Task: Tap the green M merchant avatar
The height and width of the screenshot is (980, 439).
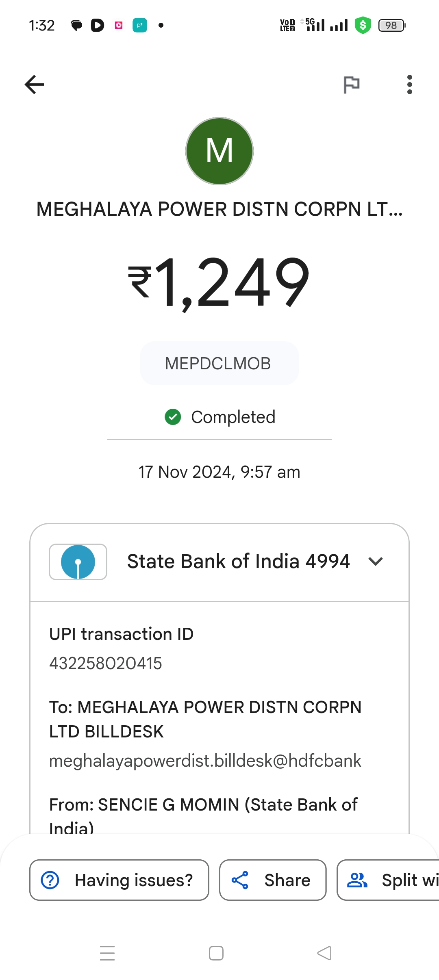Action: 219,151
